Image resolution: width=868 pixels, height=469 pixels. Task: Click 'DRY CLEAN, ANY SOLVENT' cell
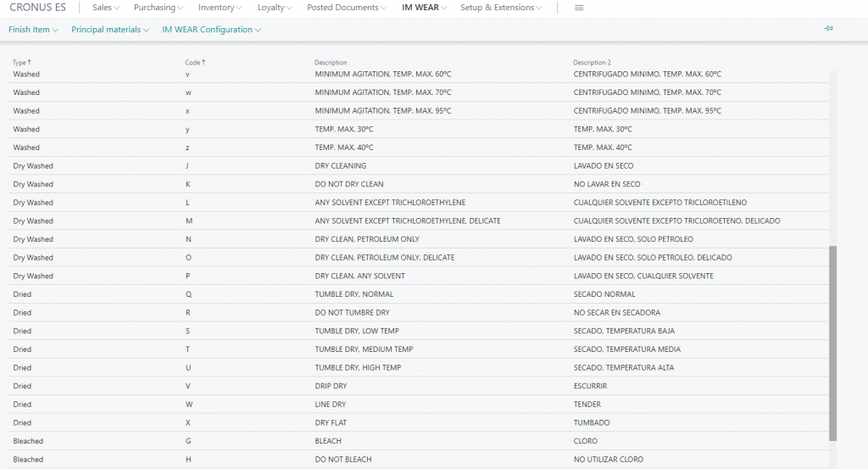tap(359, 275)
